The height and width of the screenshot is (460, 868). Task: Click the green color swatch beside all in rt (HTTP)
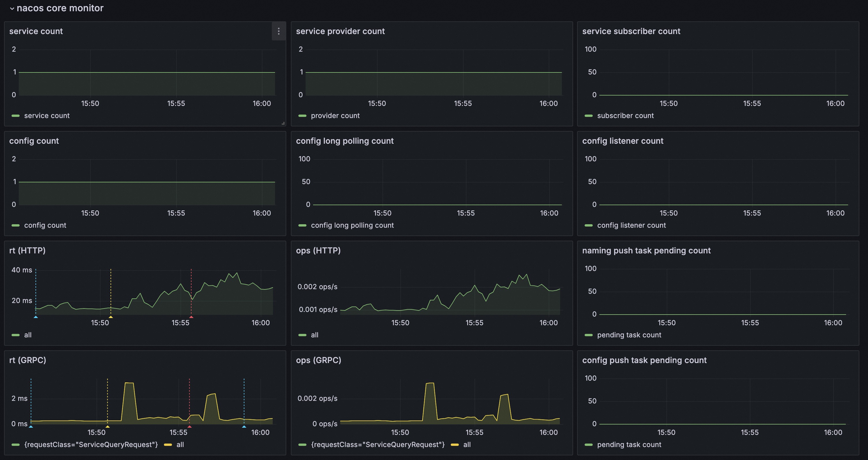tap(16, 335)
